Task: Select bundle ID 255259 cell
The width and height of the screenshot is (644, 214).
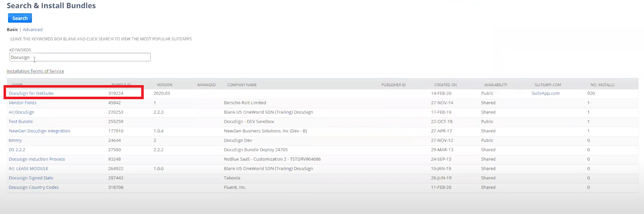Action: click(116, 121)
